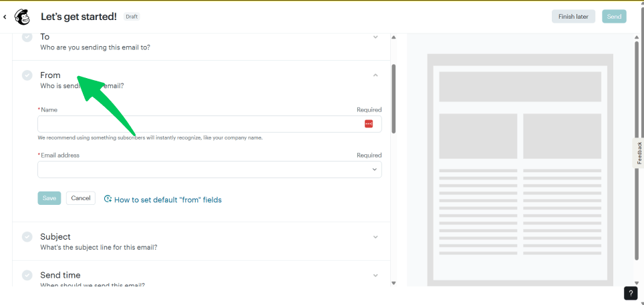The height and width of the screenshot is (305, 644).
Task: Click "Who are you sending this email to?" text
Action: point(95,47)
